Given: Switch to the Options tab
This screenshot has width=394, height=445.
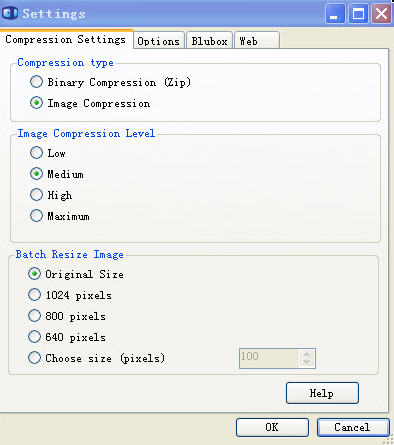Looking at the screenshot, I should (159, 41).
